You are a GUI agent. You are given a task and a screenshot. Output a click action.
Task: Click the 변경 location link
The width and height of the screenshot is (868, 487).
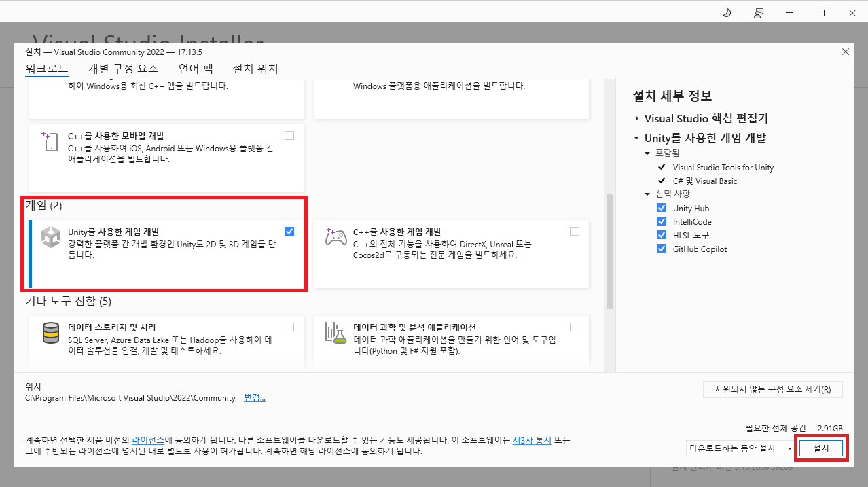[255, 398]
